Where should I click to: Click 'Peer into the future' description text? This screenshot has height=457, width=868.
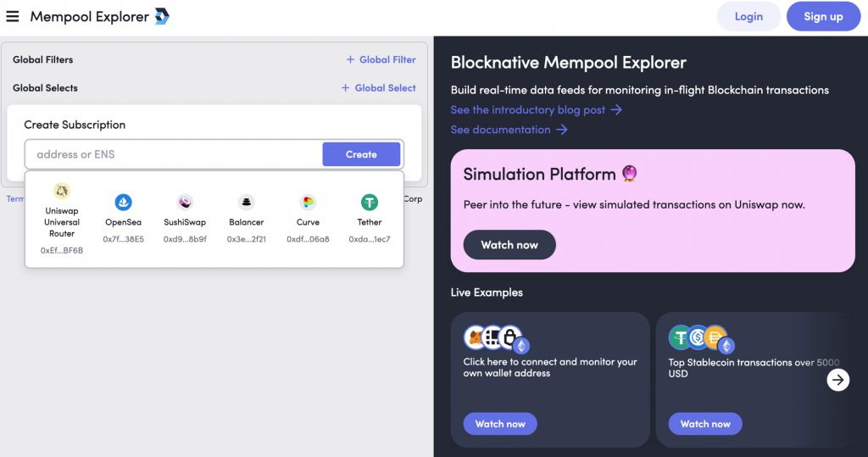[634, 204]
